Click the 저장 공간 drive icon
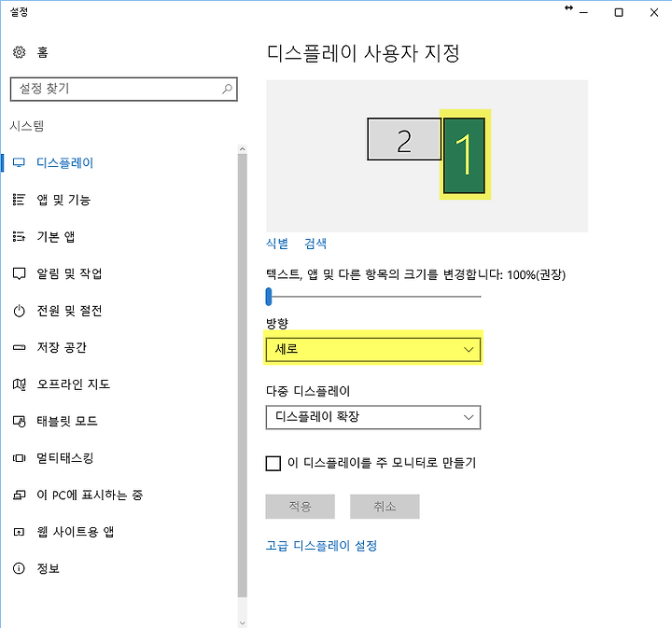 pos(19,347)
